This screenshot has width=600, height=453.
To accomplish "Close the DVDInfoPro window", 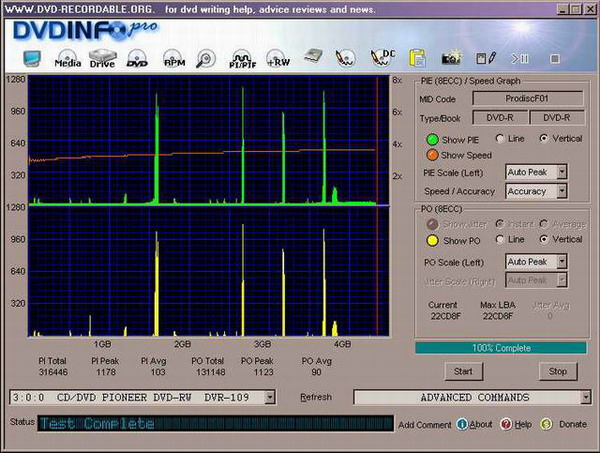I will click(590, 9).
